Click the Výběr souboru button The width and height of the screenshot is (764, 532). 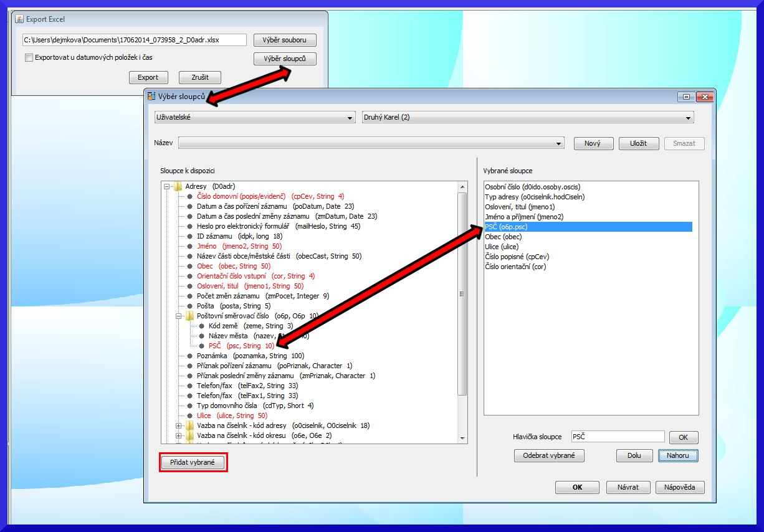285,40
